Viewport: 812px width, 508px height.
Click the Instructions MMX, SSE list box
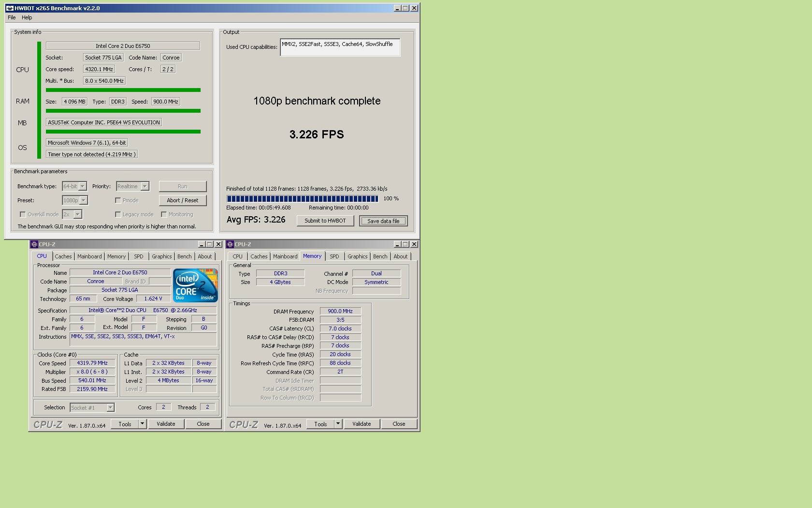144,339
